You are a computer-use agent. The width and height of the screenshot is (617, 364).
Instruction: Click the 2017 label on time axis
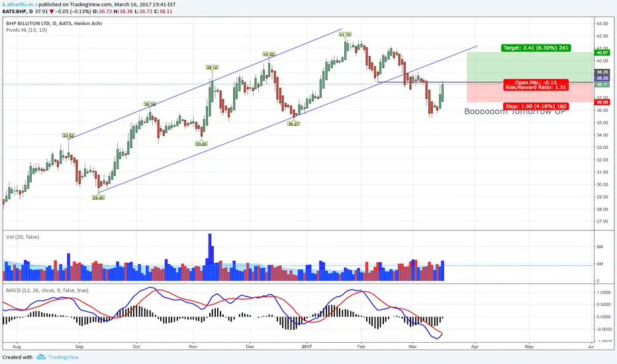tap(307, 347)
